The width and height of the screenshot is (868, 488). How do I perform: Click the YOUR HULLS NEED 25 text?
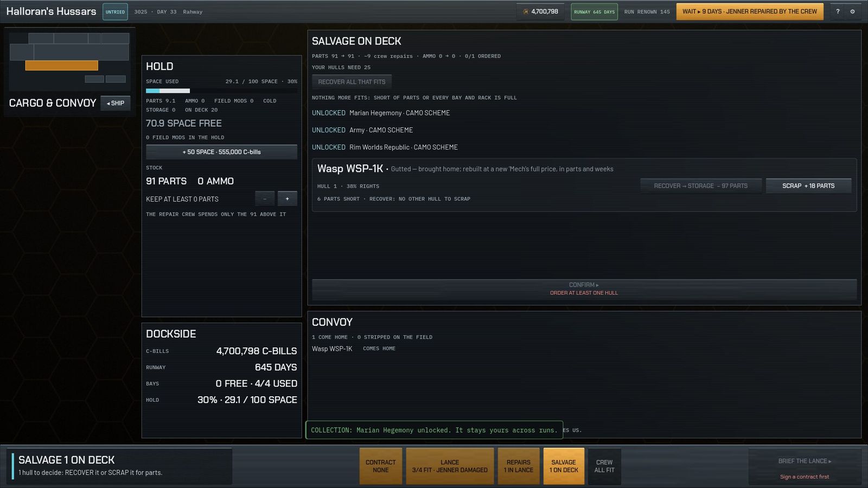[341, 68]
